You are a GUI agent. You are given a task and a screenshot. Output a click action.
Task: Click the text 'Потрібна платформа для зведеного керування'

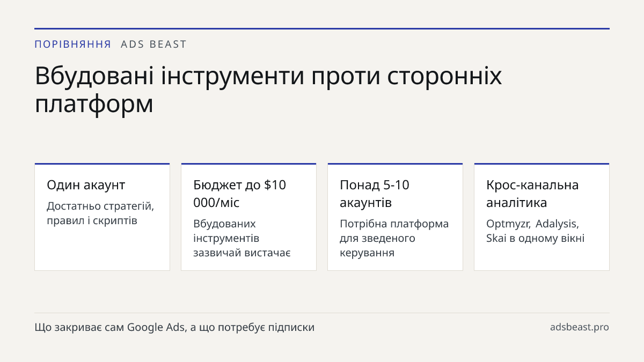coord(394,238)
